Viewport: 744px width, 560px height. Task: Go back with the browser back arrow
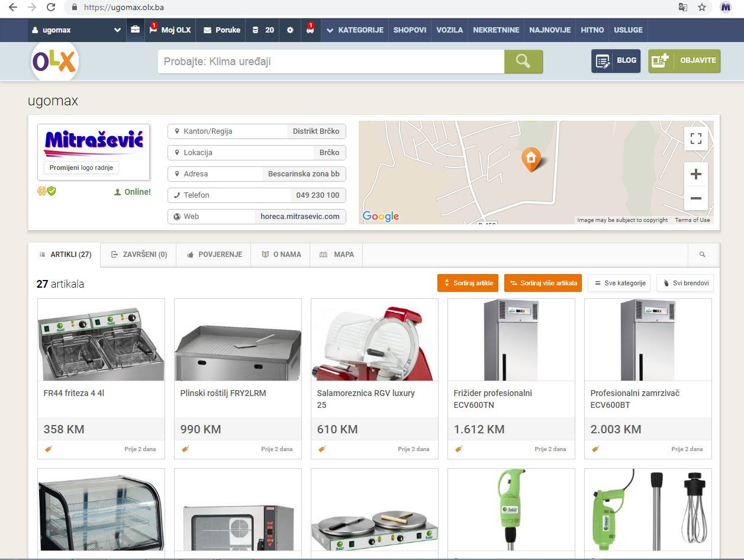13,7
